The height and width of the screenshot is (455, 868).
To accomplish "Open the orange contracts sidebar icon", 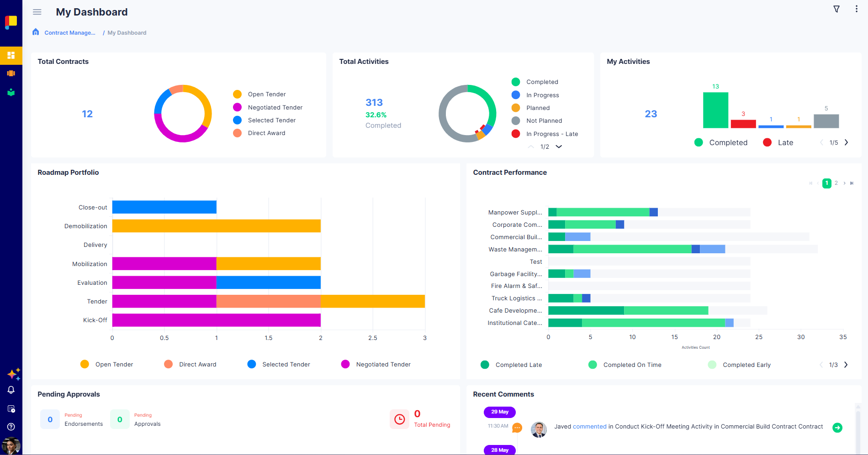I will point(11,73).
